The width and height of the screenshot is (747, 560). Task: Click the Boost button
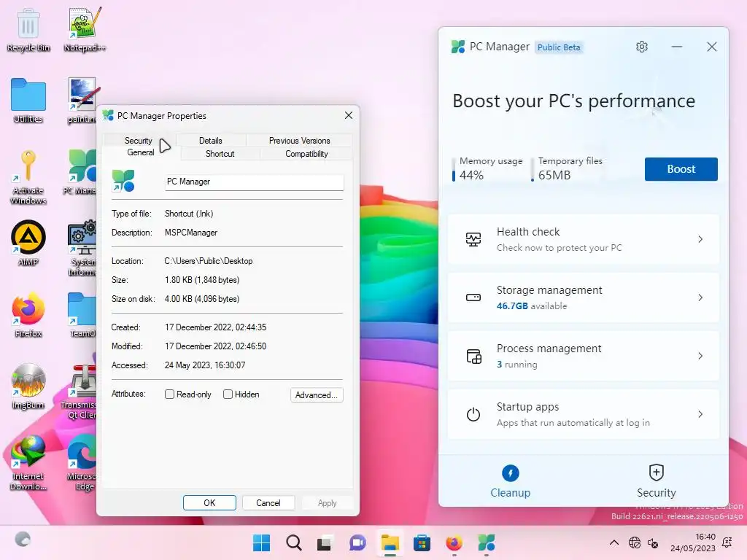click(681, 169)
